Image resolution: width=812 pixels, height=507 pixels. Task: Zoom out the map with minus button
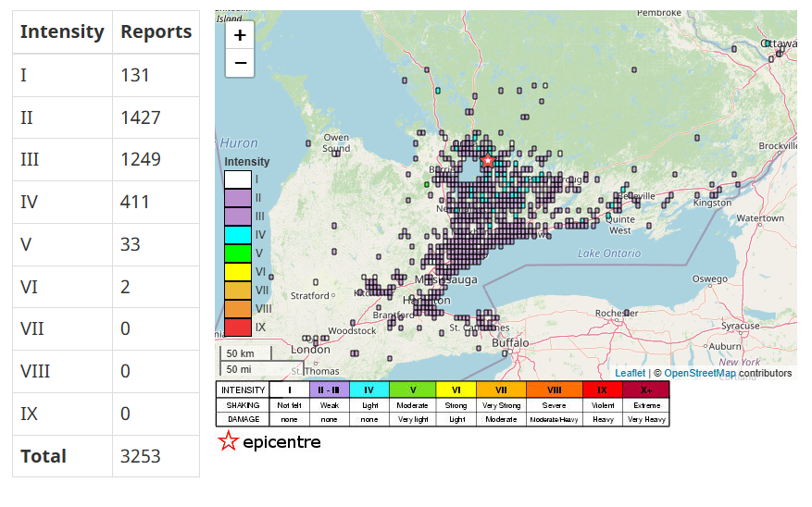(240, 63)
